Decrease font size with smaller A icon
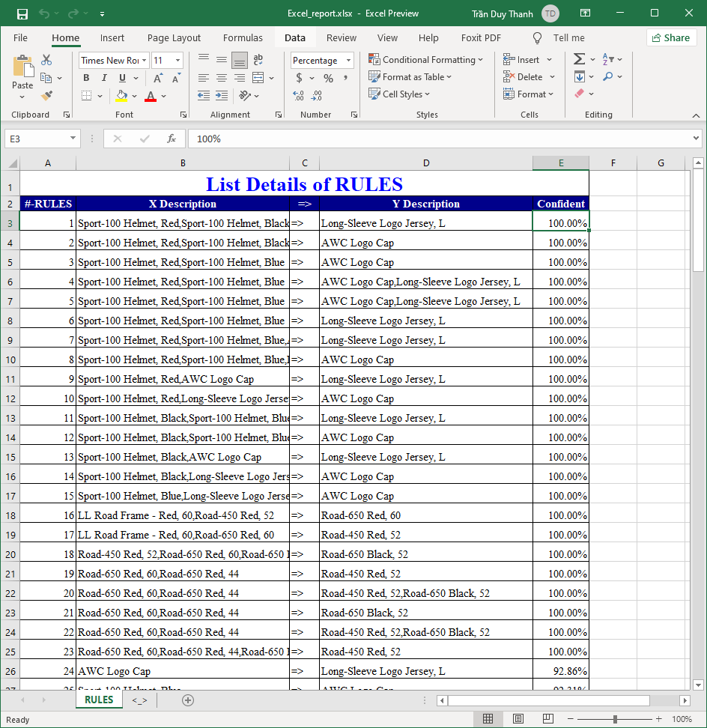 click(176, 78)
